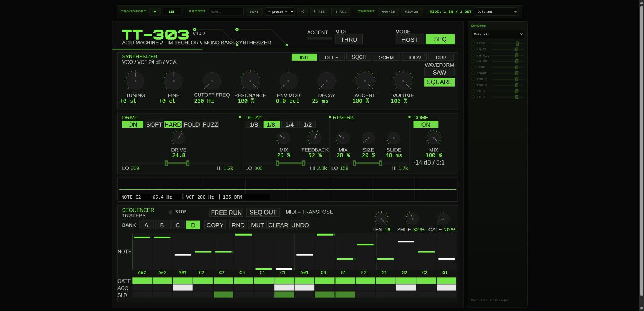This screenshot has width=644, height=311.
Task: Enable the CLAP drum radio
Action: 473,67
